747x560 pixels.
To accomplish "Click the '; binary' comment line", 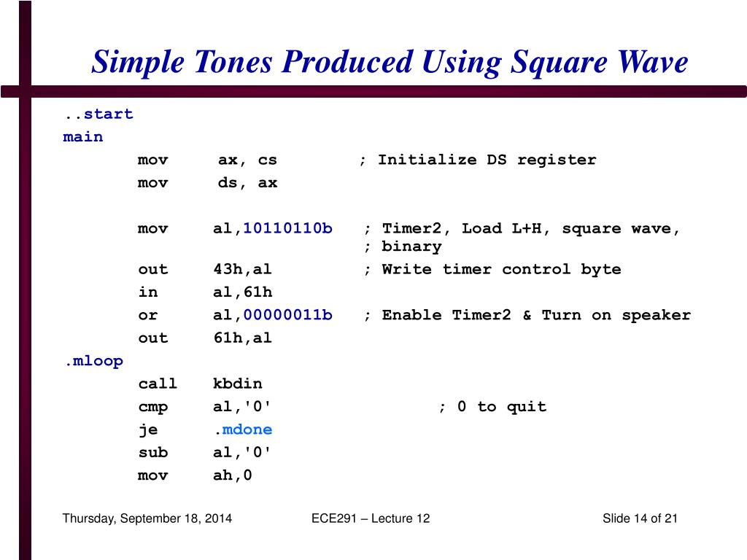I will click(x=403, y=246).
